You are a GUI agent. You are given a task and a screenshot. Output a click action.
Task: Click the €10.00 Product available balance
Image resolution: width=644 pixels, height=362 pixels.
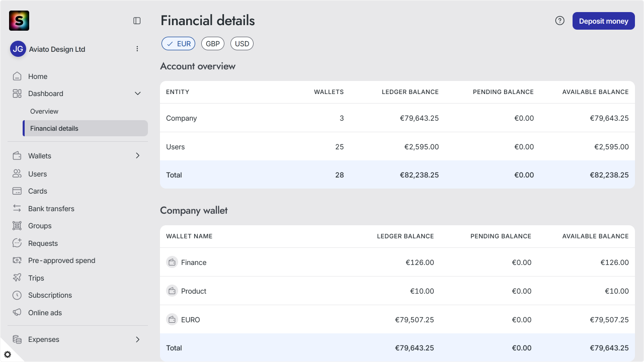(x=617, y=291)
